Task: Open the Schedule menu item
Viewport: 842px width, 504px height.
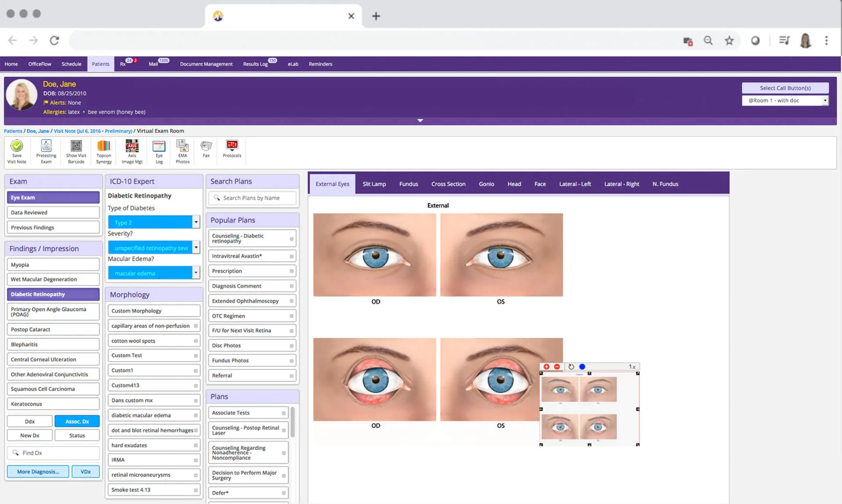Action: [71, 64]
